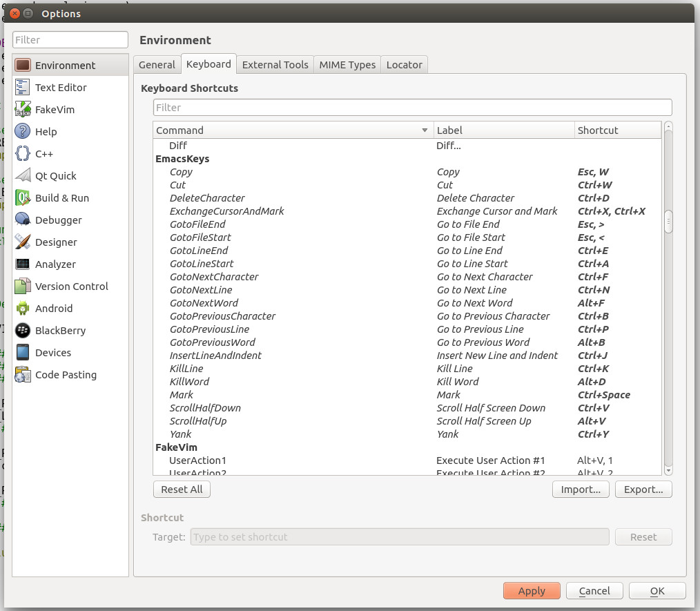
Task: Select the GotoPreviousWord command
Action: 407,342
